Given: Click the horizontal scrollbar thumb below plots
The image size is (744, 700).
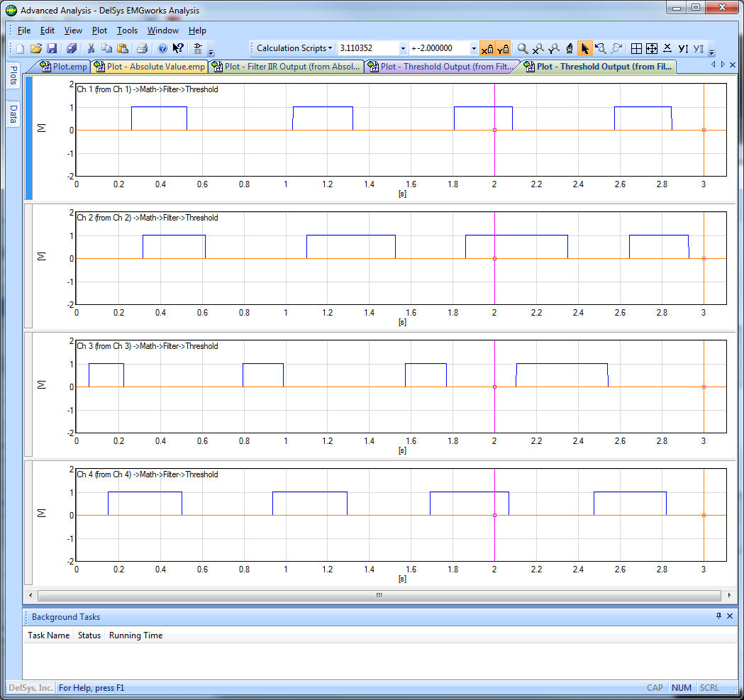Looking at the screenshot, I should point(379,596).
